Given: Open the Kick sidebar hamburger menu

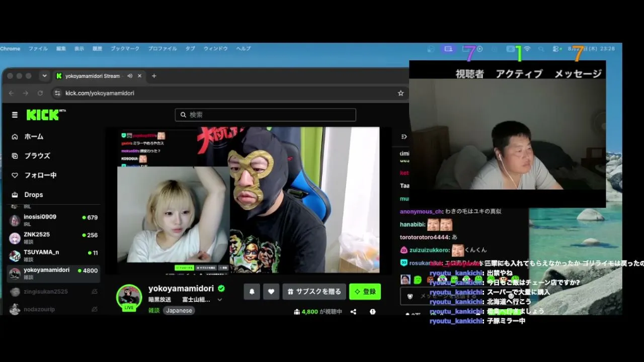Looking at the screenshot, I should pyautogui.click(x=15, y=115).
